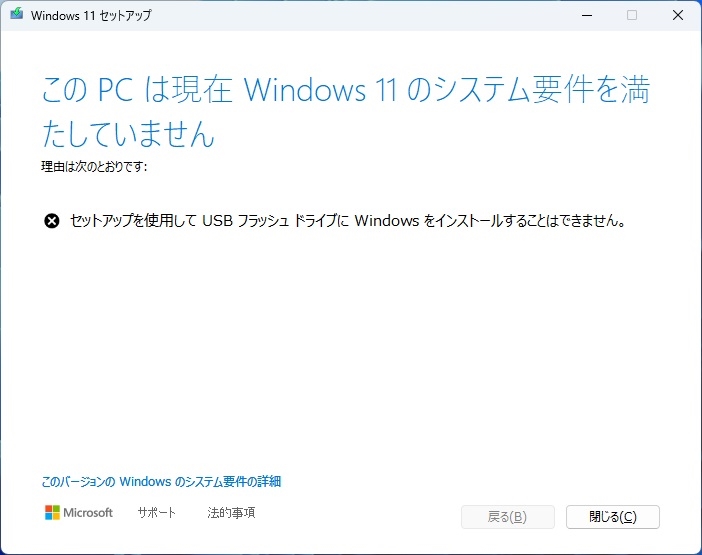Click the 理由は次のとおりです: text
This screenshot has width=702, height=555.
coord(94,166)
